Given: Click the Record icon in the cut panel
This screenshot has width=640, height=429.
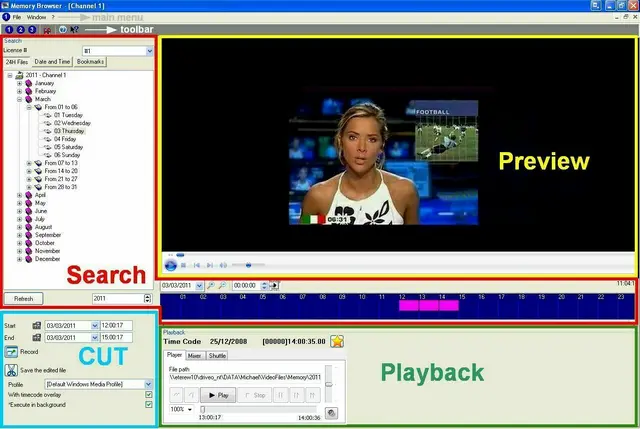Looking at the screenshot, I should coord(11,352).
